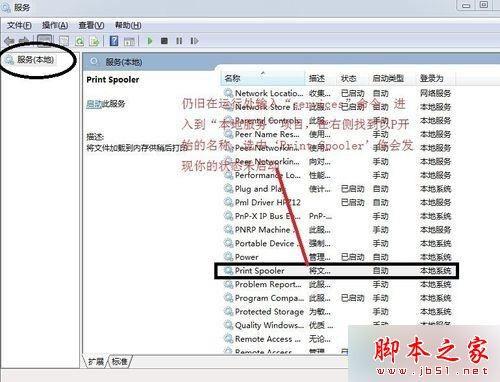Select the Protected Storage service row

coord(338,312)
